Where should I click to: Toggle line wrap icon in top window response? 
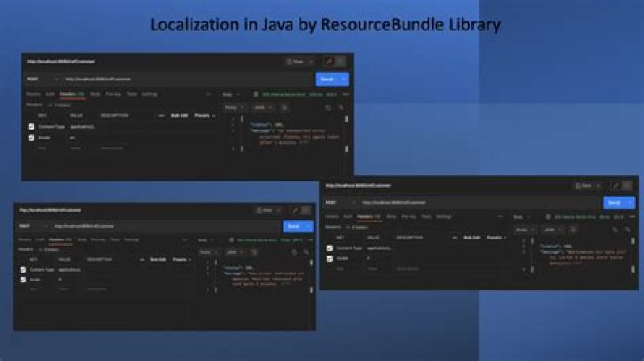[284, 107]
